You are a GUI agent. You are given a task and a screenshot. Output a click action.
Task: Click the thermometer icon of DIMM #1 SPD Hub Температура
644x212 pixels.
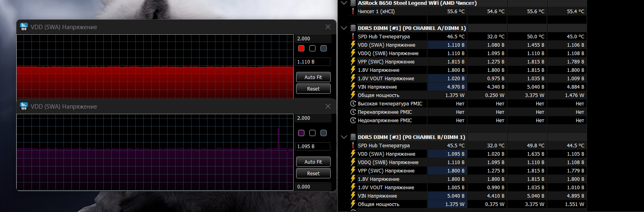click(353, 36)
